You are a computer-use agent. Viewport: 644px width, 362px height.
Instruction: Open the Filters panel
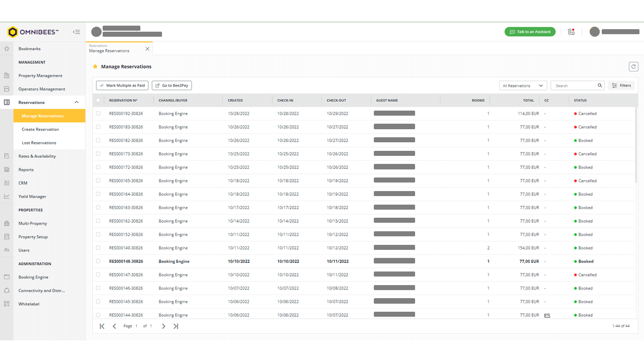[621, 85]
